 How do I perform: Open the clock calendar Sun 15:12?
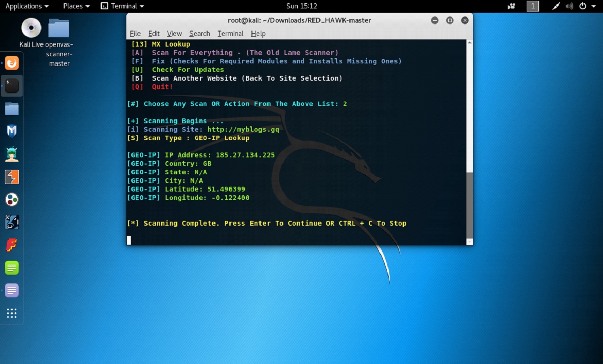point(301,6)
